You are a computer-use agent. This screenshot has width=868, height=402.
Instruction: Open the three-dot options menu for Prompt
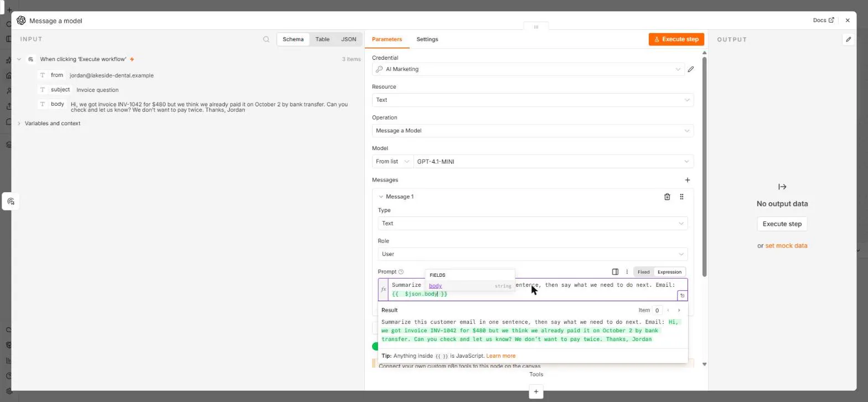point(627,272)
